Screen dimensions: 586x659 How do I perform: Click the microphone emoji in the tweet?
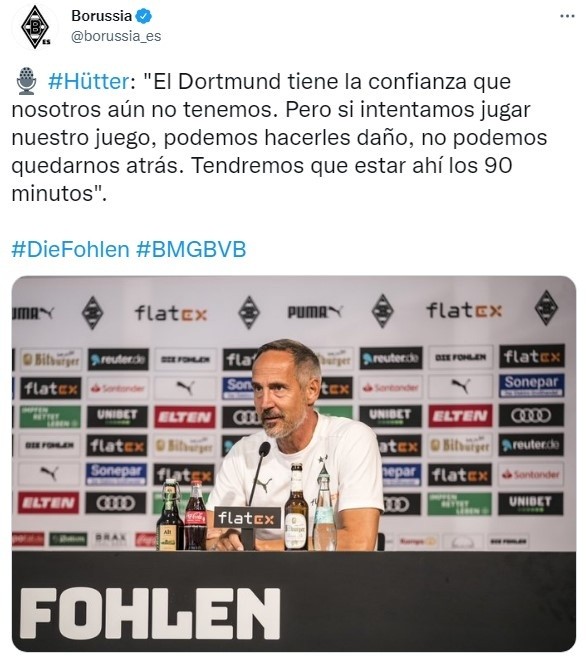point(27,81)
